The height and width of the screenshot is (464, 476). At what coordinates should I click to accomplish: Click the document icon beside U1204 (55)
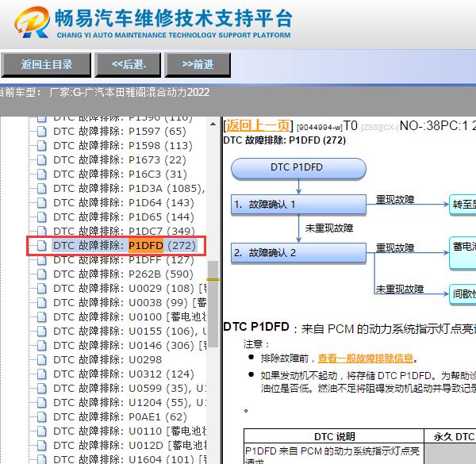41,402
